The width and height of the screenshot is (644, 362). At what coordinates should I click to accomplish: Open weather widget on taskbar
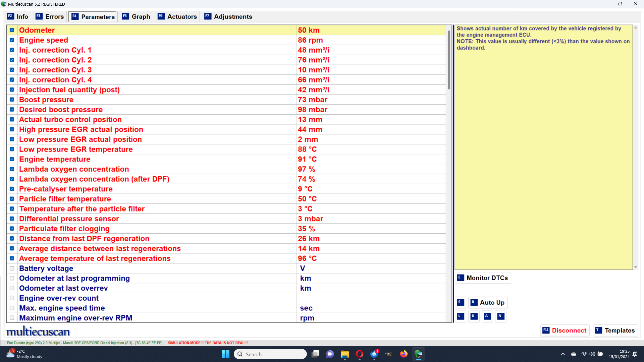point(25,354)
